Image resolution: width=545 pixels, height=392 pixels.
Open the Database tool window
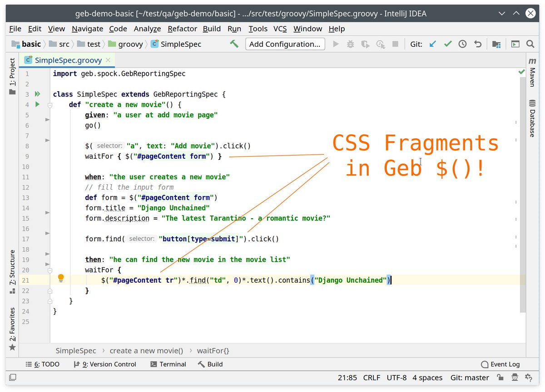pos(532,118)
